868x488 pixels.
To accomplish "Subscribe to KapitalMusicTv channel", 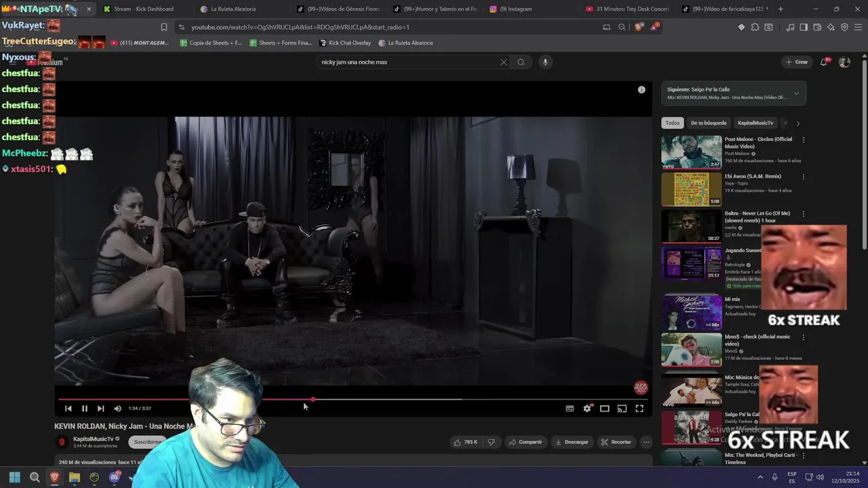I will 147,442.
